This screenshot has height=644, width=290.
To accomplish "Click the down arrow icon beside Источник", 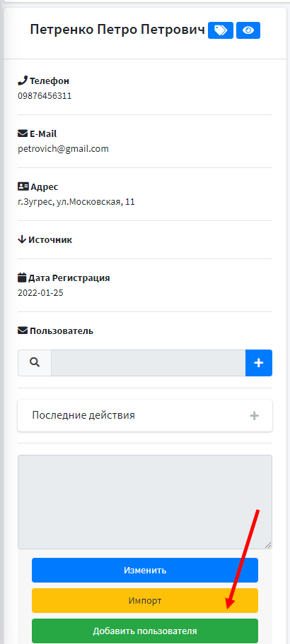I will pyautogui.click(x=22, y=240).
